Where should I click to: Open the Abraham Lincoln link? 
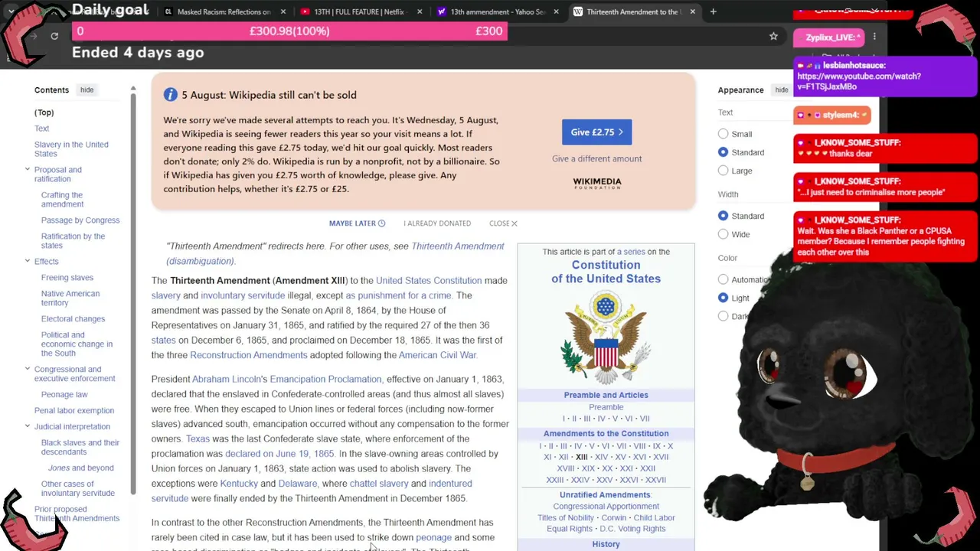pyautogui.click(x=227, y=380)
